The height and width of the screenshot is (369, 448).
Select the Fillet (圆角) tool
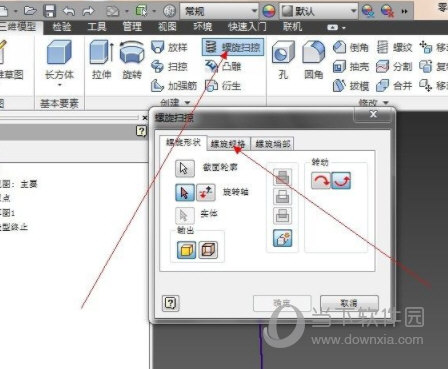[x=313, y=60]
